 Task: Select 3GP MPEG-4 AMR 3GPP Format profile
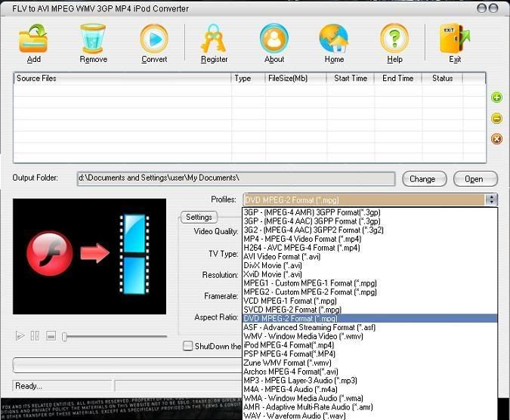(369, 212)
